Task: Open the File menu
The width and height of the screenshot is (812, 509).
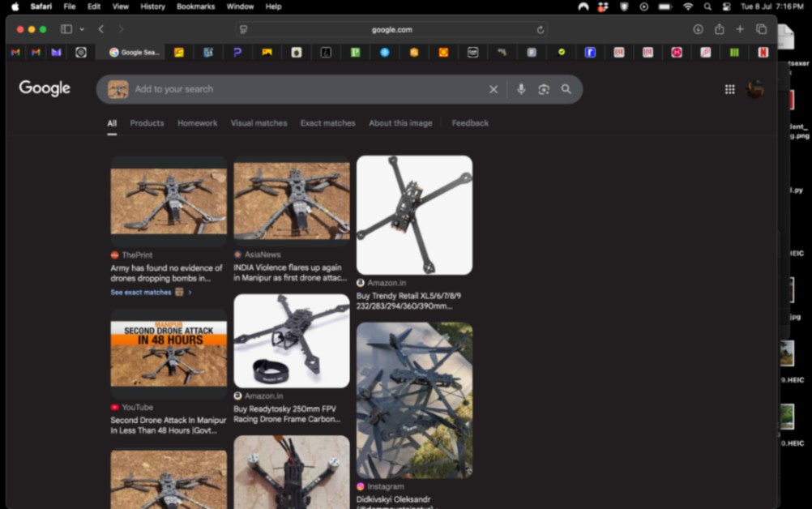Action: [x=70, y=6]
